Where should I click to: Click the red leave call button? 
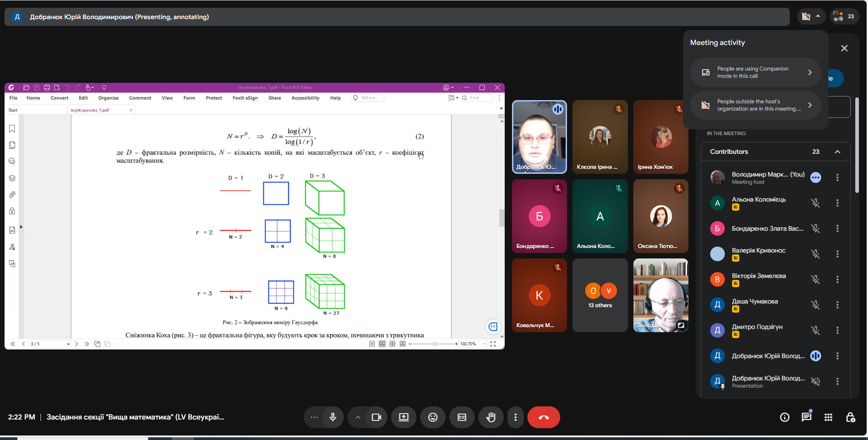543,417
